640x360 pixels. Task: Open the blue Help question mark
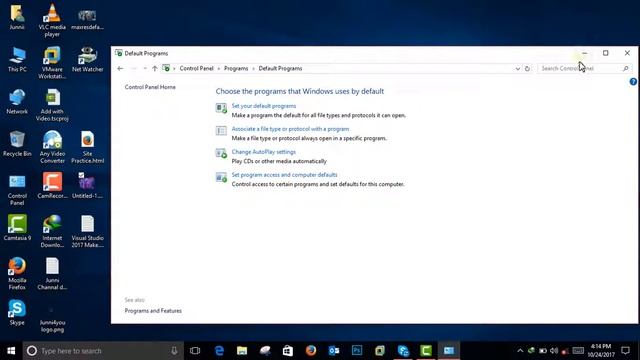633,82
